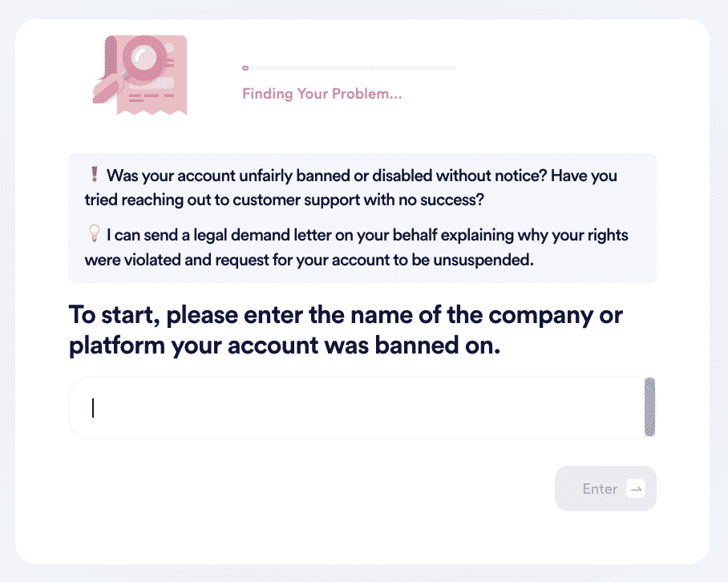Image resolution: width=728 pixels, height=582 pixels.
Task: Click the gray scrollbar beside the input field
Action: pos(649,408)
